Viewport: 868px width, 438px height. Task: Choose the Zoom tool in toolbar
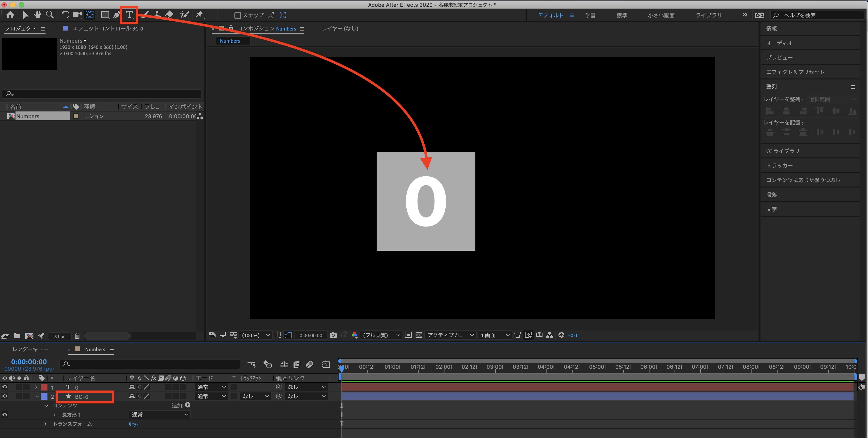50,15
